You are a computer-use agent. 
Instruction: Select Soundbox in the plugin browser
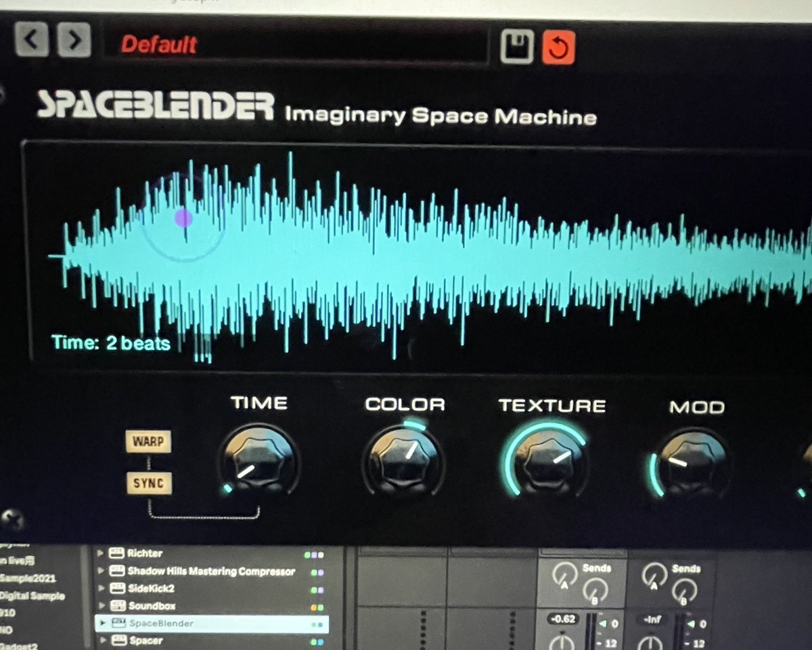(x=152, y=606)
